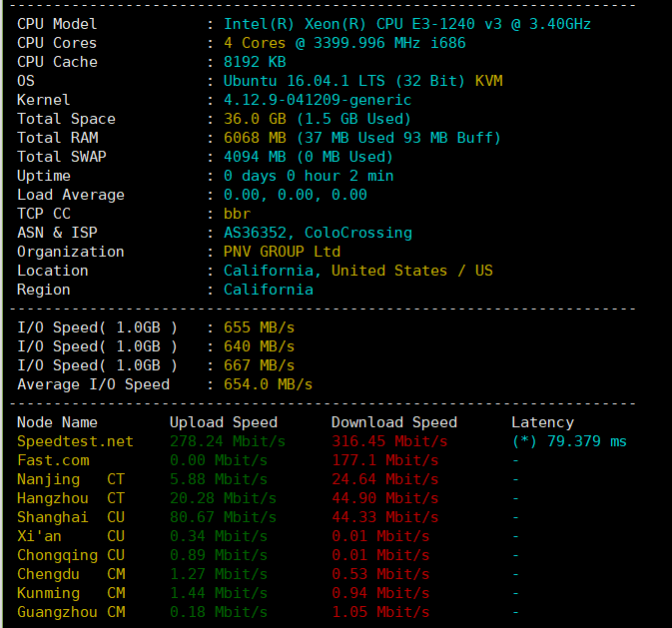
Task: Click the Total SWAP 4094 MB value
Action: (x=255, y=157)
